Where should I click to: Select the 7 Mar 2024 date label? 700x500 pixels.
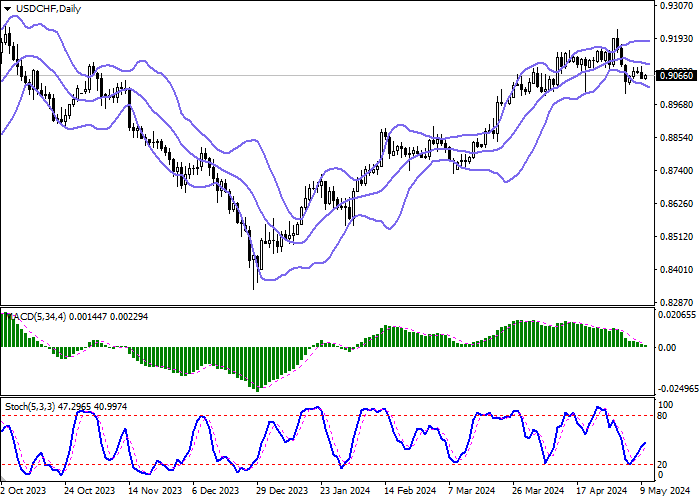(472, 491)
